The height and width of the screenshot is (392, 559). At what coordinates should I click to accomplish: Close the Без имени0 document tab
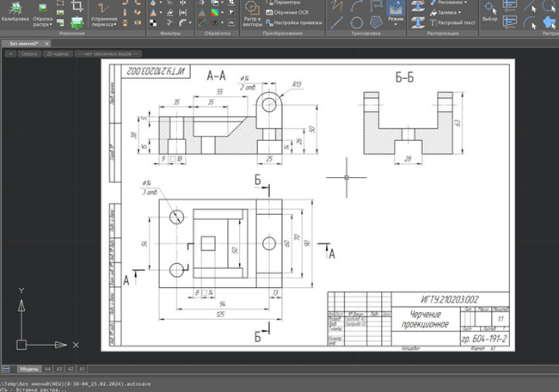click(47, 42)
